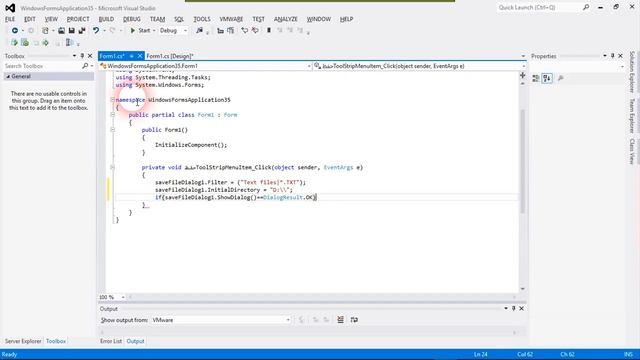Open the BUILD menu
Image resolution: width=640 pixels, height=360 pixels.
[x=106, y=19]
